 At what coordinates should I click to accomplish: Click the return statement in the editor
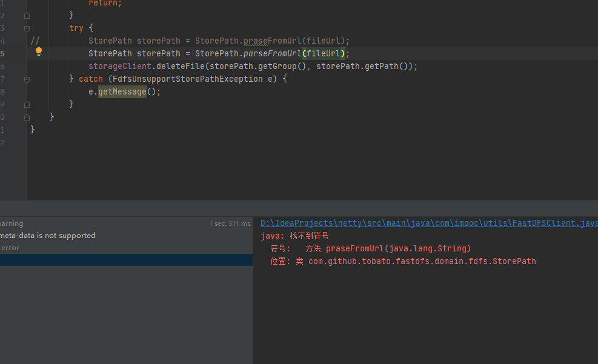(104, 3)
